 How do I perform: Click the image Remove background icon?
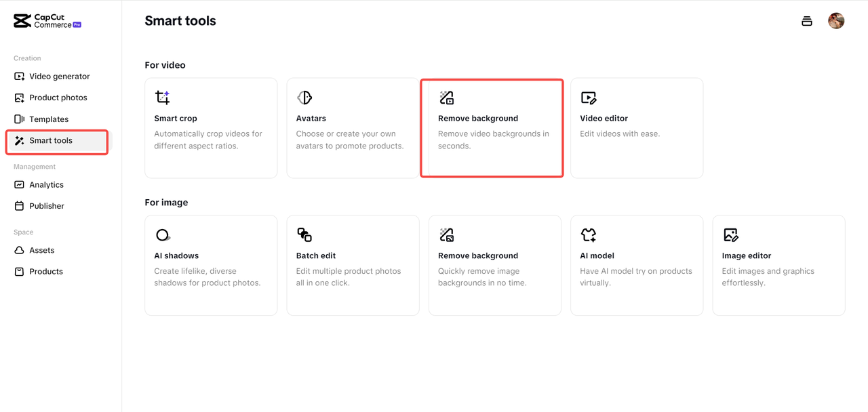(446, 235)
